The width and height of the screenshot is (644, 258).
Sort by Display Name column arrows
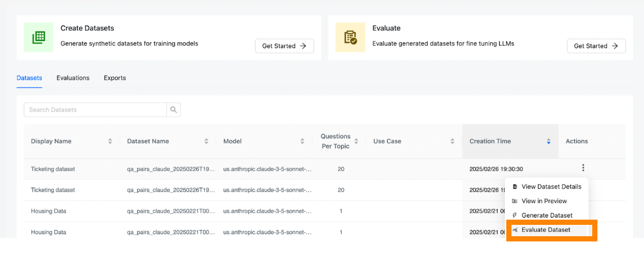coord(110,141)
